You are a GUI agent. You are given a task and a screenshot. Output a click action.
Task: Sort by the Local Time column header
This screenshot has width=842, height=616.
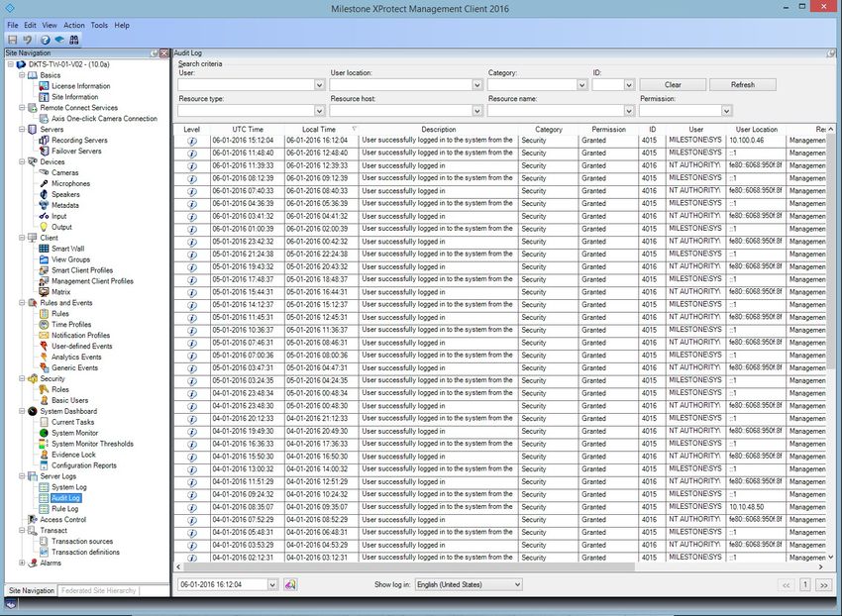pyautogui.click(x=321, y=130)
